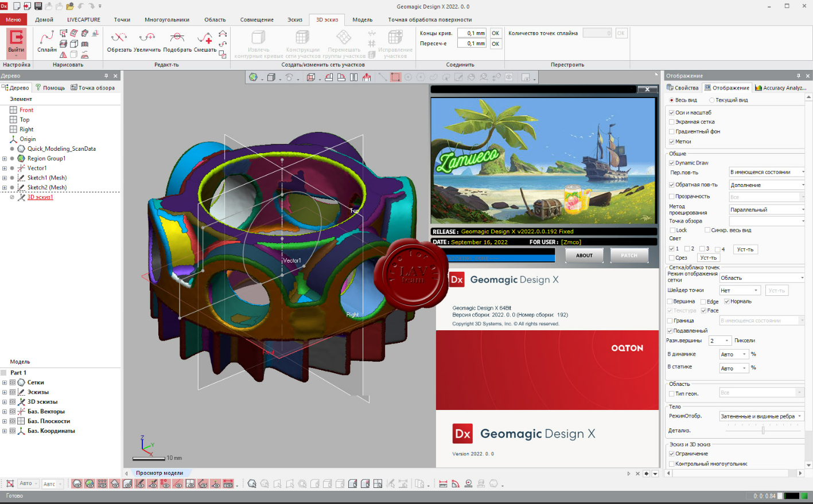Click the pin icon of Отображение panel

coord(798,76)
